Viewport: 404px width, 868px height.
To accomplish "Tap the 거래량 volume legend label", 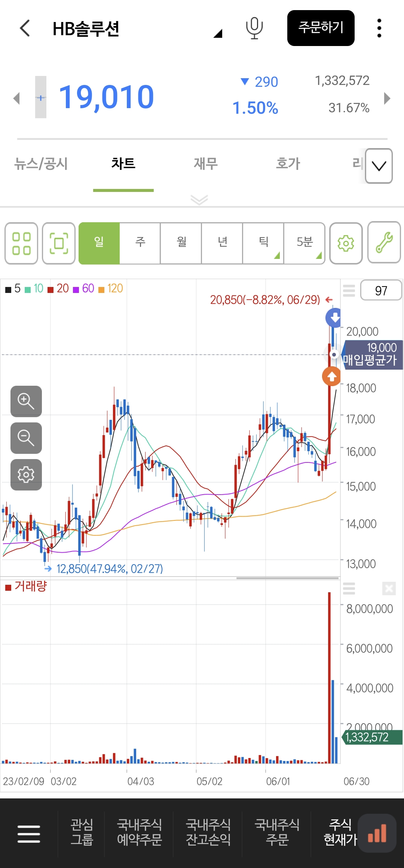I will pyautogui.click(x=31, y=586).
